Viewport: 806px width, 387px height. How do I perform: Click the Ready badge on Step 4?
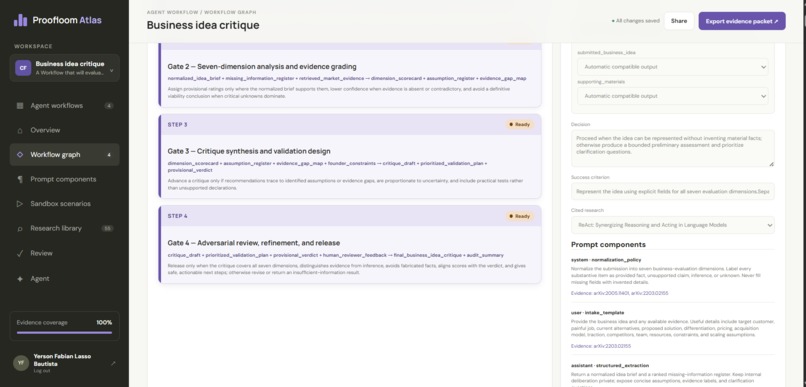tap(519, 216)
